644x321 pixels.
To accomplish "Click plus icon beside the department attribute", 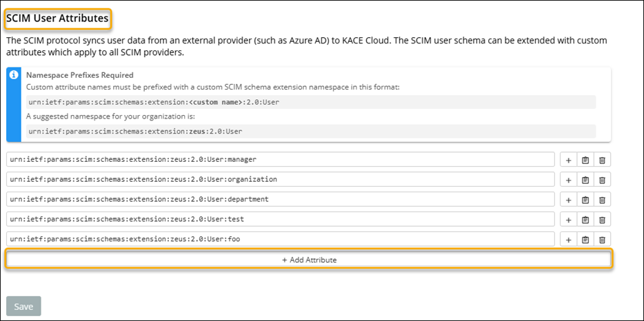I will pyautogui.click(x=569, y=200).
